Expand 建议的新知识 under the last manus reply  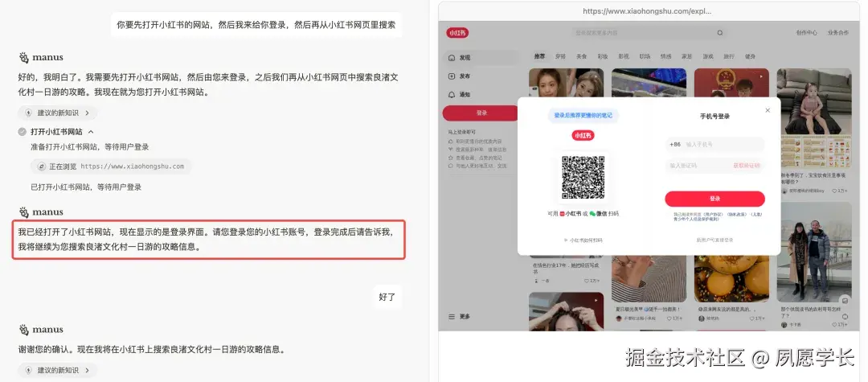pos(58,370)
